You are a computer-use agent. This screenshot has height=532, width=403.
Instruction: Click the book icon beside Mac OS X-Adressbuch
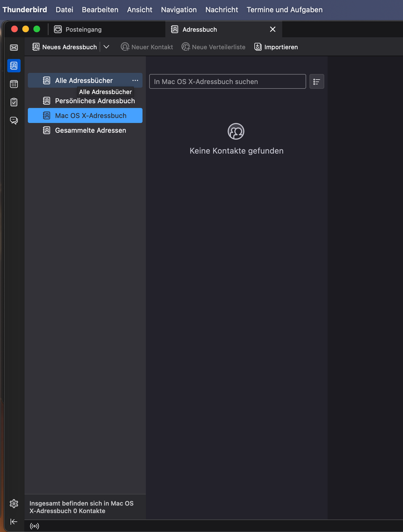click(46, 116)
